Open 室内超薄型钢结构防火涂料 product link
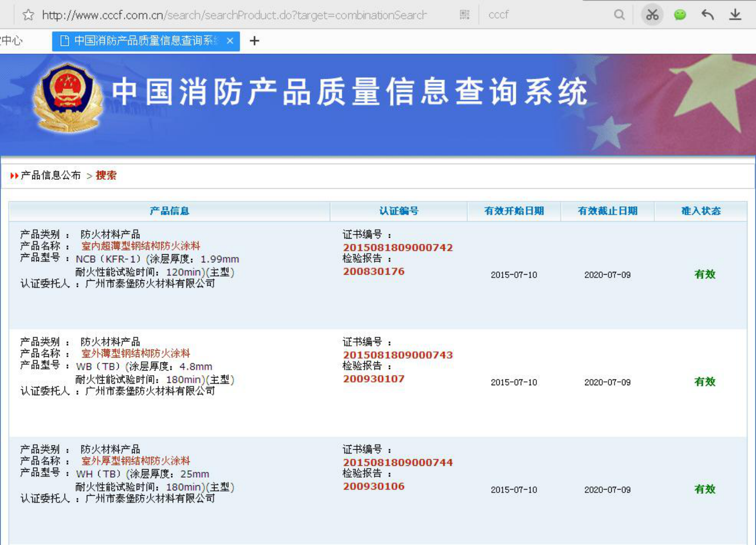756x545 pixels. (x=140, y=246)
